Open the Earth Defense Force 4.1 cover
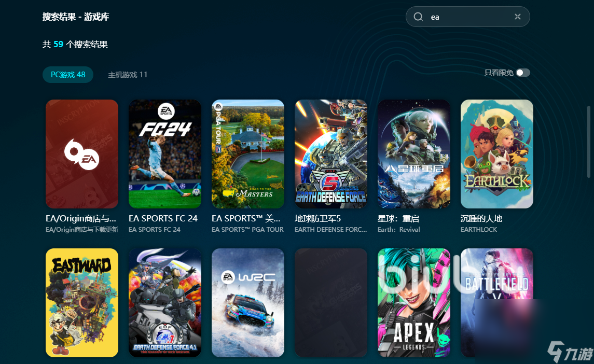 click(165, 303)
